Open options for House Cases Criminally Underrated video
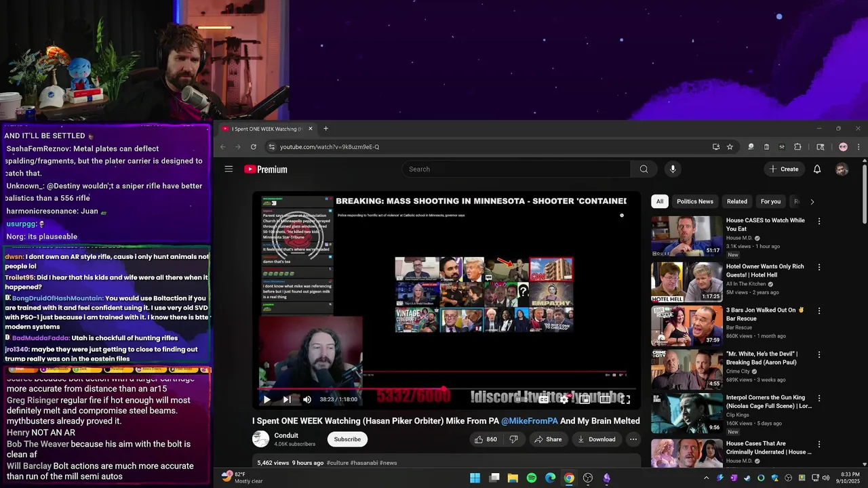The height and width of the screenshot is (488, 868). point(819,444)
